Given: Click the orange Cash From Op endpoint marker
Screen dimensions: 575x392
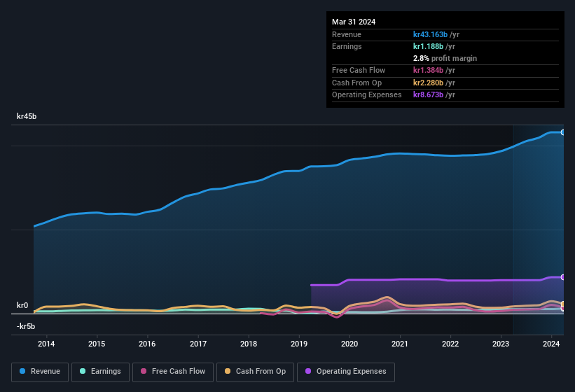Looking at the screenshot, I should 563,304.
